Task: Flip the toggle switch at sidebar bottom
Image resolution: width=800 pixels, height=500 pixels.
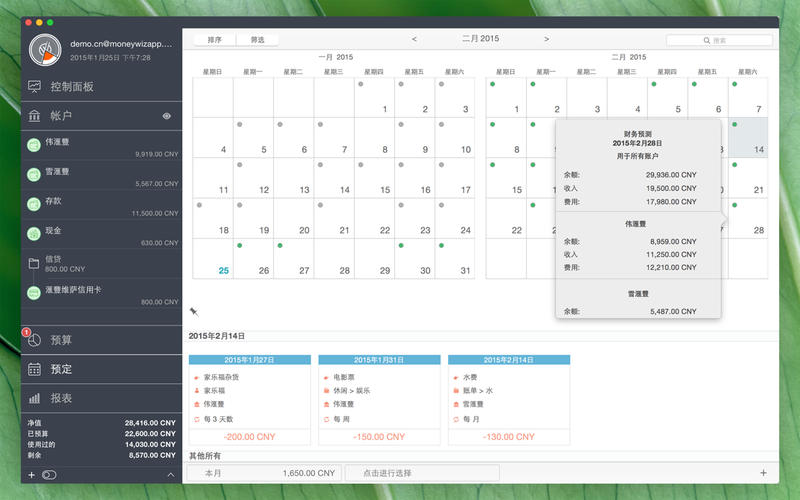Action: click(49, 474)
